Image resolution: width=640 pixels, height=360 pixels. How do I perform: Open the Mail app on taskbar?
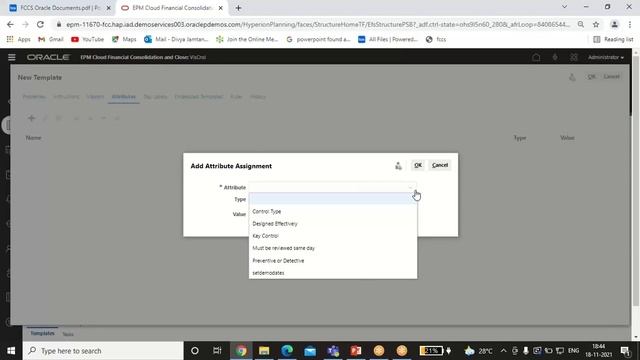(x=310, y=351)
